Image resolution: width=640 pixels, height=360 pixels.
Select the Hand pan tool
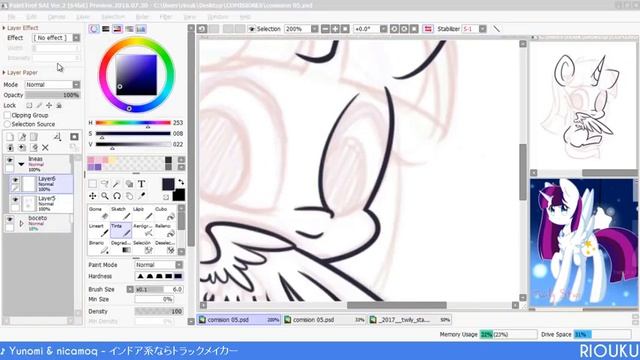point(129,196)
